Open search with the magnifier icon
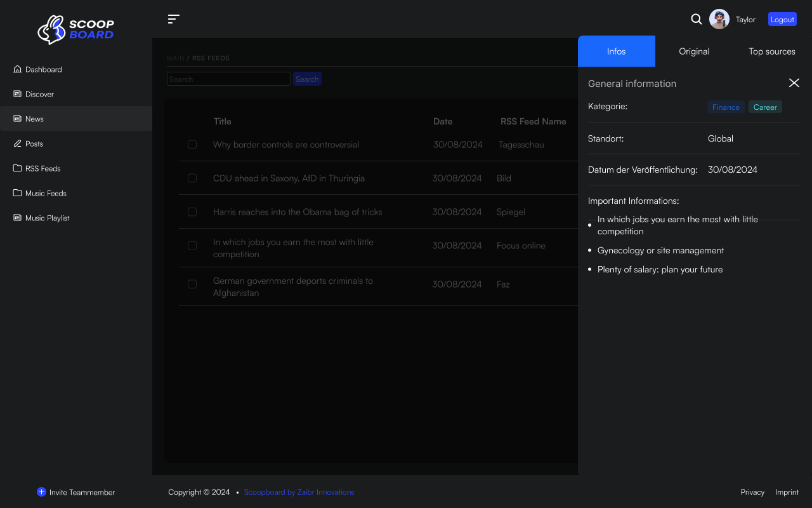The width and height of the screenshot is (812, 508). coord(696,19)
